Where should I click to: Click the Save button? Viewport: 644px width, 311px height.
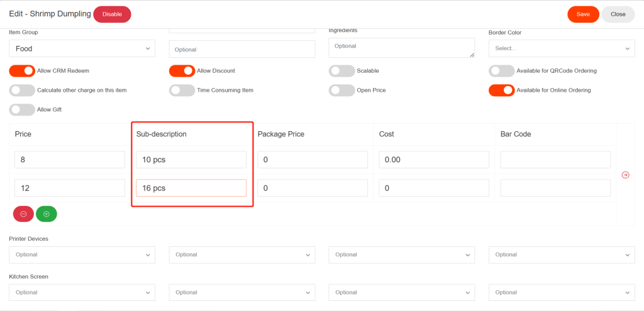pyautogui.click(x=583, y=14)
